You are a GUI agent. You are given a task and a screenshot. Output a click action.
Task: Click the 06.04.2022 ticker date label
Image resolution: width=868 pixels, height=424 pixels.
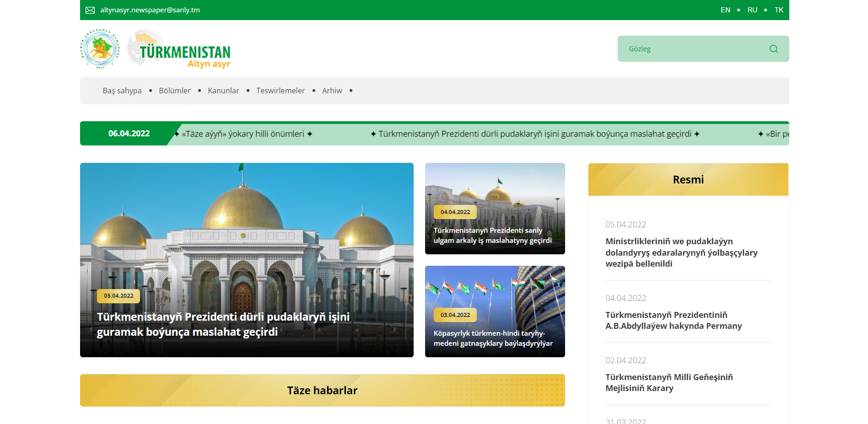129,134
